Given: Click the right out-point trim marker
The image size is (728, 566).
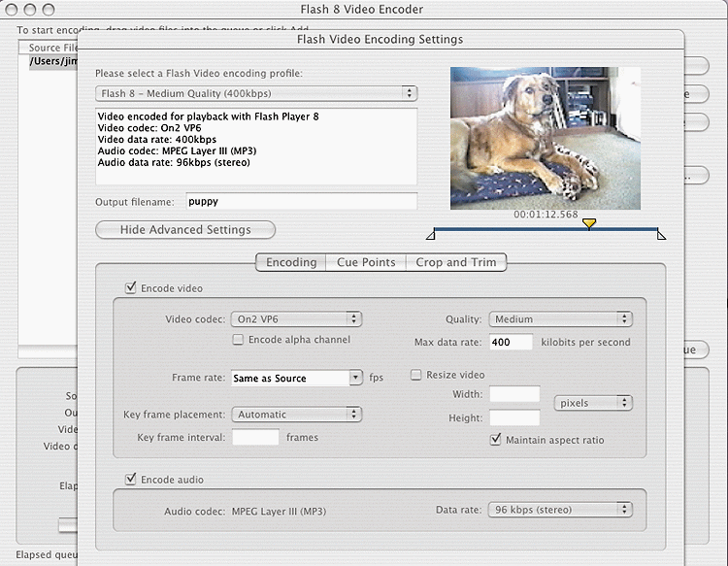Looking at the screenshot, I should point(662,235).
